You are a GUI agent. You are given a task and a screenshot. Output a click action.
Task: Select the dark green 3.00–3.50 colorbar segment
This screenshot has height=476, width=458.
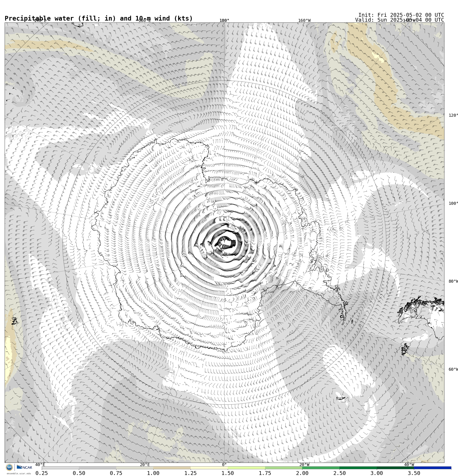[395, 468]
